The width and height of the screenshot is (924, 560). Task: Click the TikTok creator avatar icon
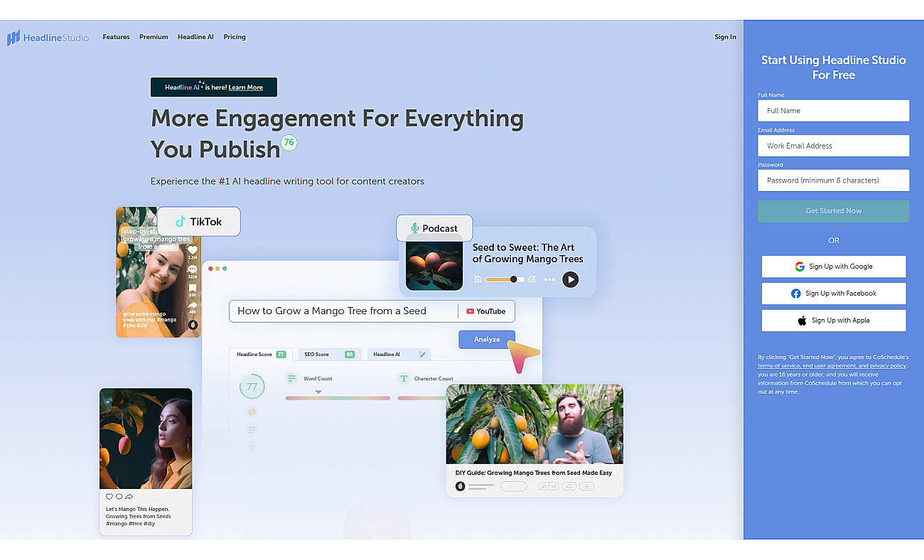tap(193, 325)
